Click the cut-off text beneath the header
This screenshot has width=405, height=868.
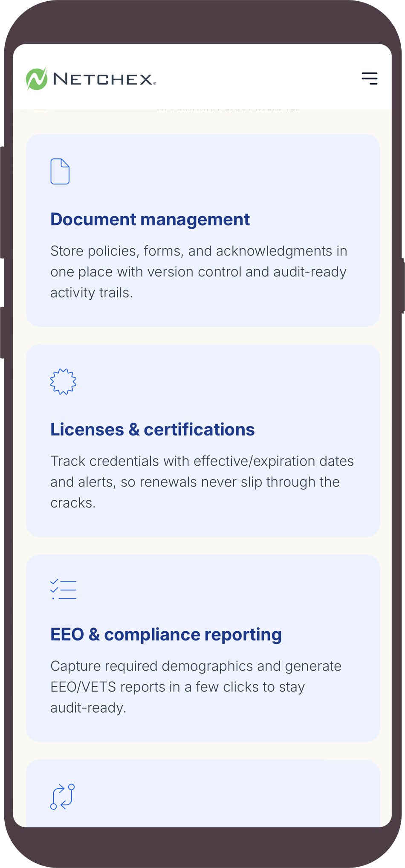click(x=228, y=108)
